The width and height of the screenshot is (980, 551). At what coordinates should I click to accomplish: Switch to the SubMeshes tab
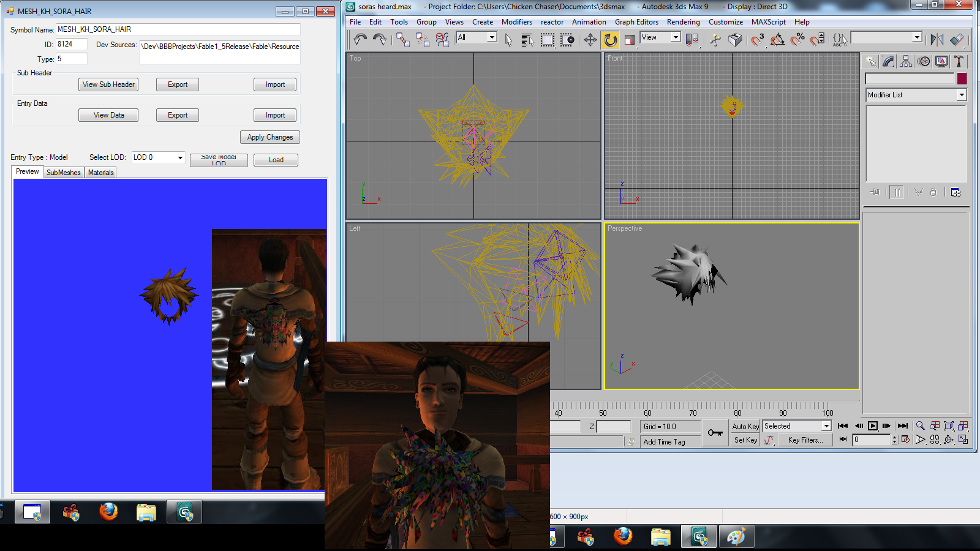[x=64, y=173]
